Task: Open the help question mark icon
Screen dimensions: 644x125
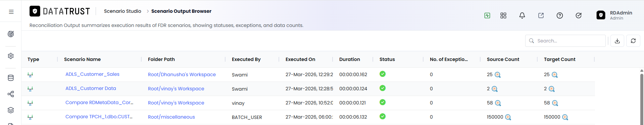Action: [560, 15]
